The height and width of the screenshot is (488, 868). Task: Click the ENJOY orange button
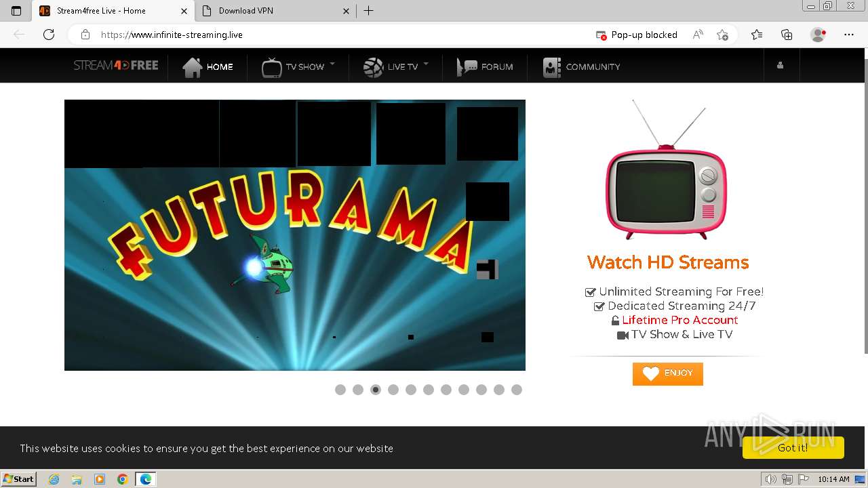coord(668,373)
